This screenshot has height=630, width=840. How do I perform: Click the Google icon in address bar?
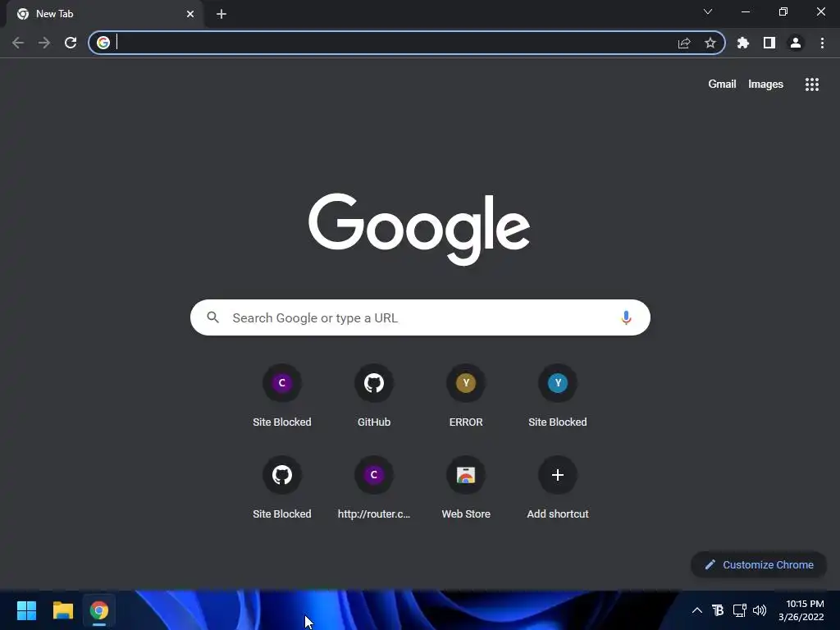(103, 43)
